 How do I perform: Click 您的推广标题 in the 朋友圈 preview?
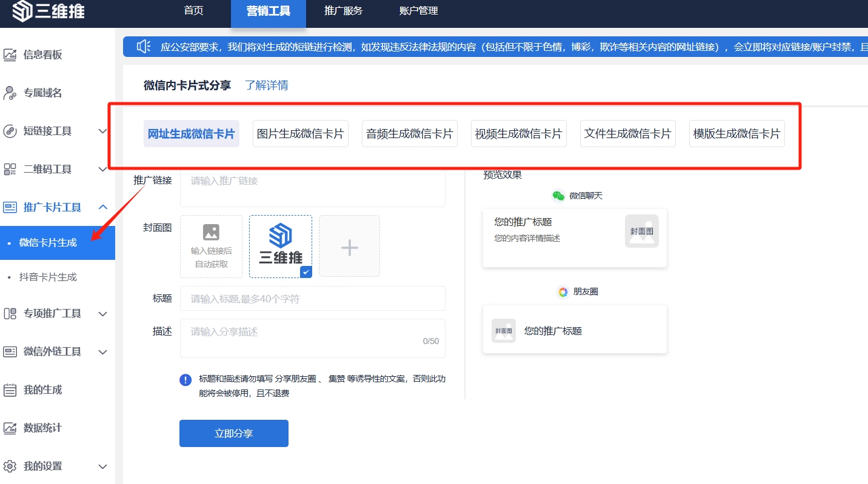(x=553, y=331)
